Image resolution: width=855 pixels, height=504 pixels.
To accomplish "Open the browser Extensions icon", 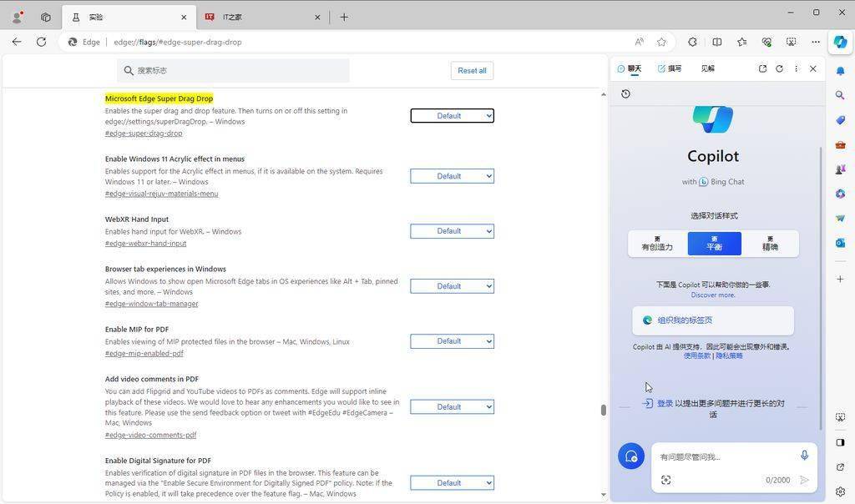I will [x=692, y=42].
